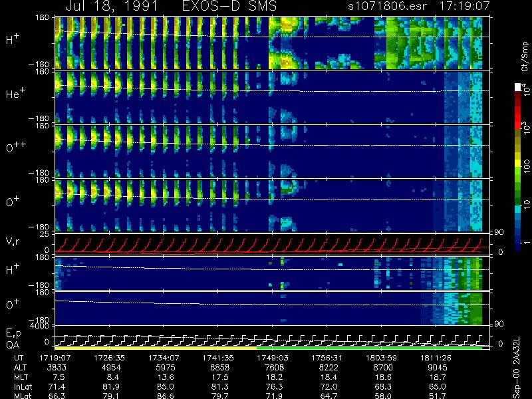Click altitude value "7608"
The width and height of the screenshot is (532, 399).
coord(274,368)
